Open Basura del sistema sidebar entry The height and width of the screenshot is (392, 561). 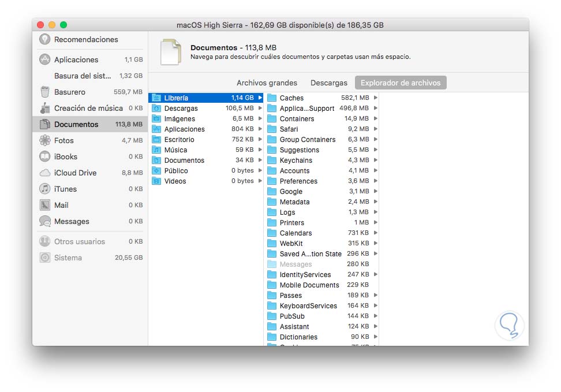click(90, 76)
